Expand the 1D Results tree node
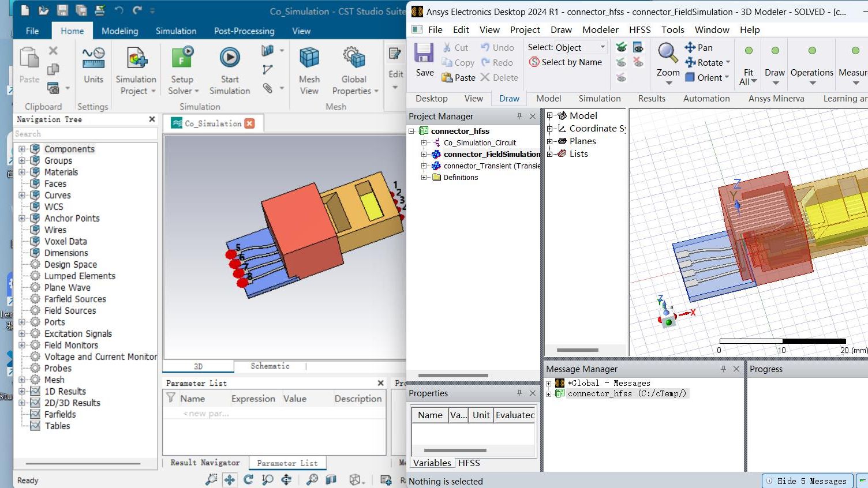The image size is (868, 488). click(22, 391)
